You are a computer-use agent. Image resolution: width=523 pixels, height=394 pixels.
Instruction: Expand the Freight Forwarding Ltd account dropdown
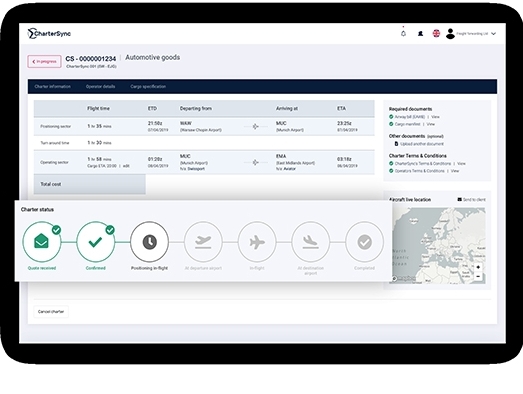[494, 34]
